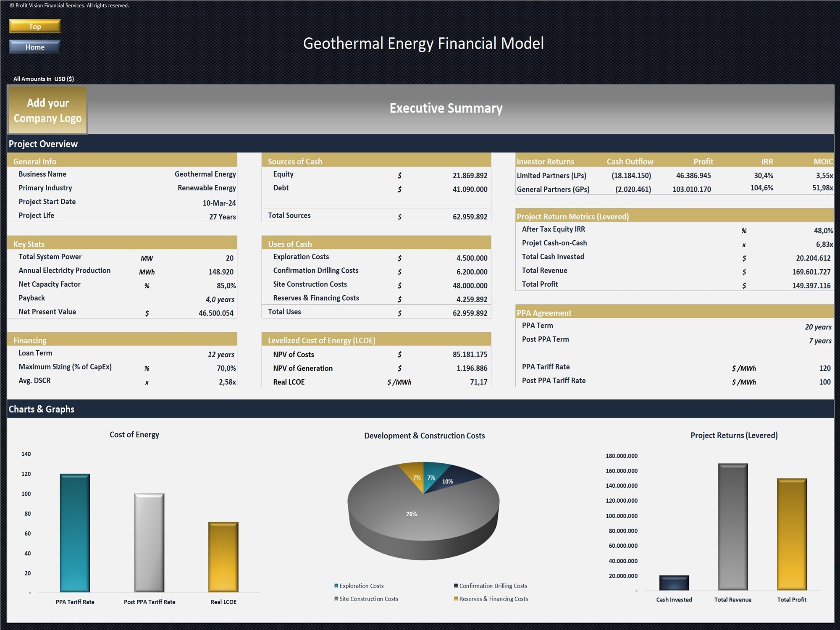Select the PPA Term 20 years cell

point(818,327)
